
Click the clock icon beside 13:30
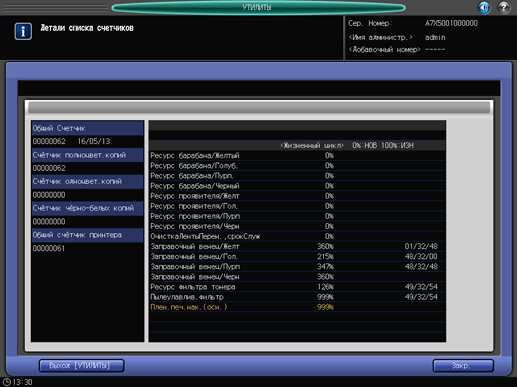click(x=7, y=382)
